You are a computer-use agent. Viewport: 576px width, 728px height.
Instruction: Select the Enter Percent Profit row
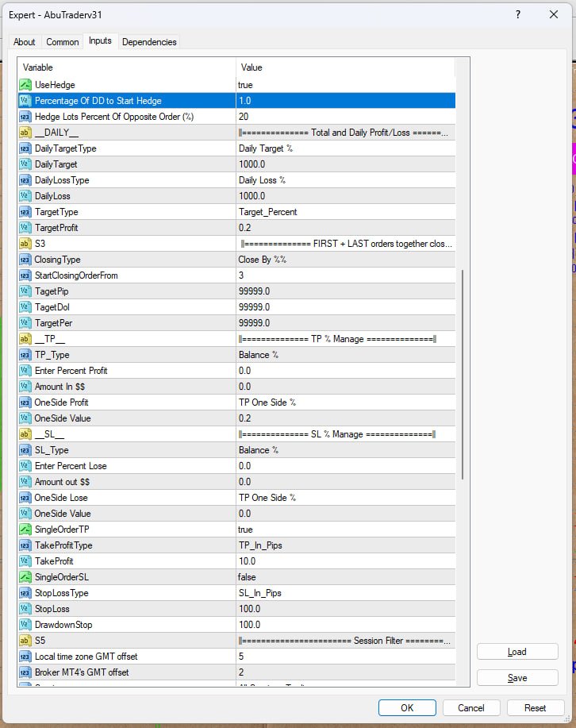[236, 371]
